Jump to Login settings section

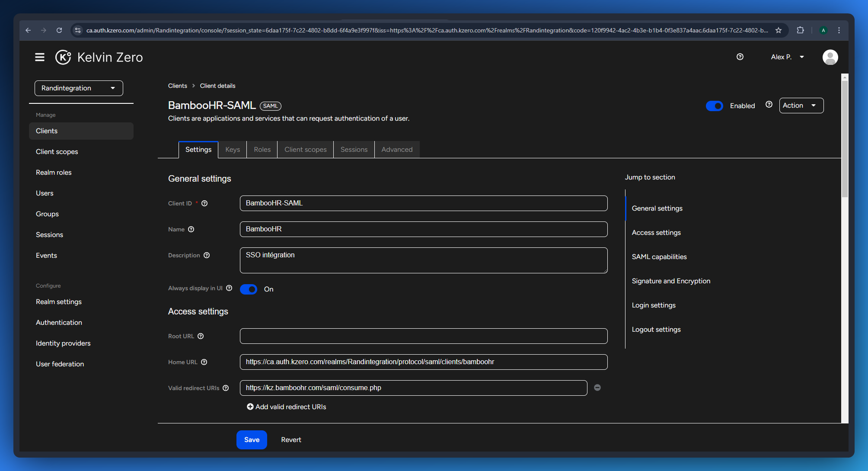coord(654,305)
